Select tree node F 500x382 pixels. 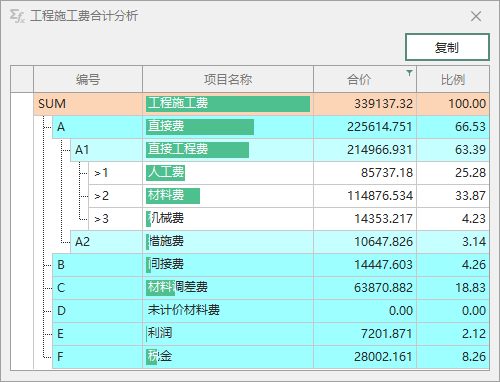[97, 357]
